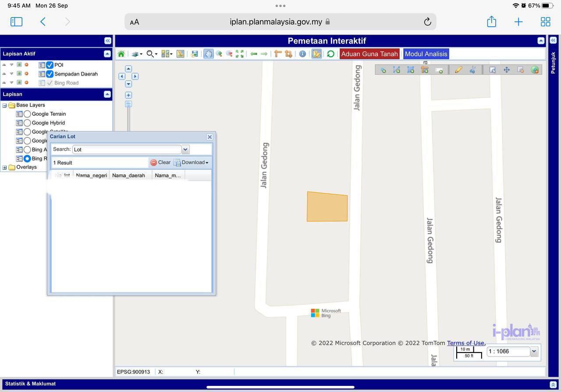
Task: Reload the page in Safari
Action: [427, 22]
